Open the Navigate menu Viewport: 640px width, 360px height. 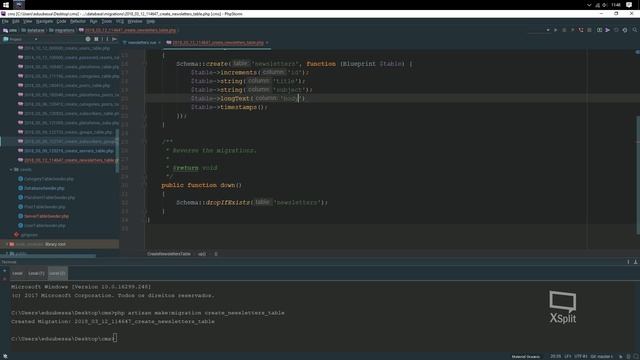44,21
